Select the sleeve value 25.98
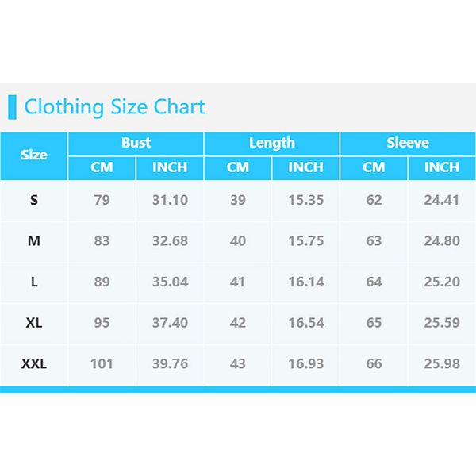The image size is (476, 476). coord(442,364)
